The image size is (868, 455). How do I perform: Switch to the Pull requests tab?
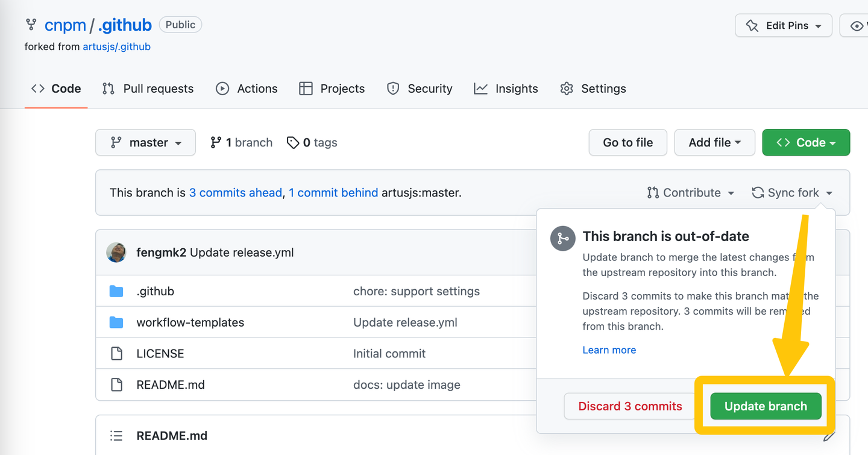click(148, 89)
